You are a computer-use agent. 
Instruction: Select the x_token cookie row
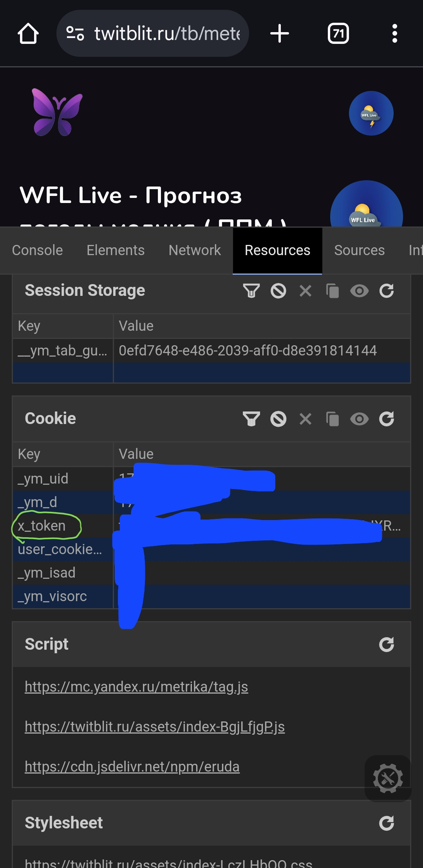tap(42, 526)
